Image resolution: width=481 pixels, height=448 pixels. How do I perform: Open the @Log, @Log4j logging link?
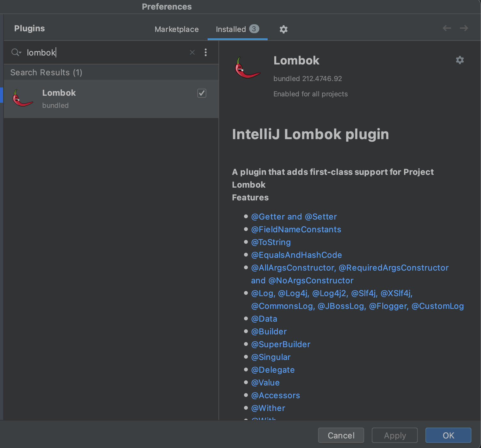(x=357, y=300)
